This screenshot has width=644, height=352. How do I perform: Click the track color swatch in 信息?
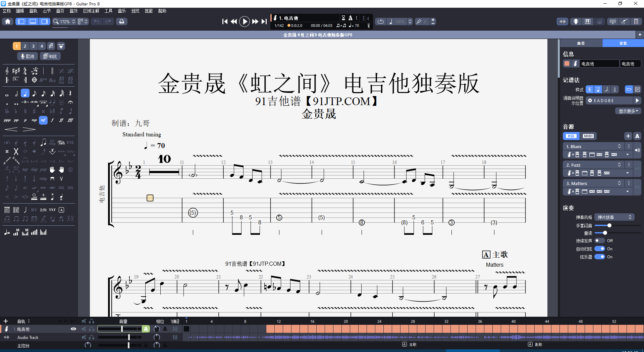[567, 63]
